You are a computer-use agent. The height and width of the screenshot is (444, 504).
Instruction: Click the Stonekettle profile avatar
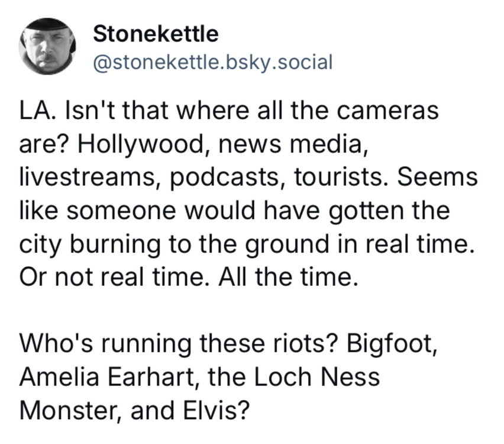[x=47, y=47]
